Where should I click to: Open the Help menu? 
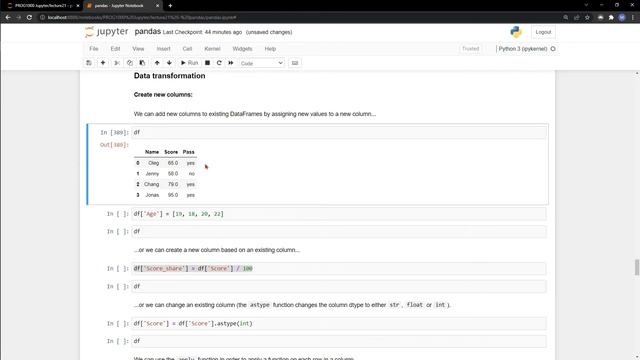pos(270,49)
